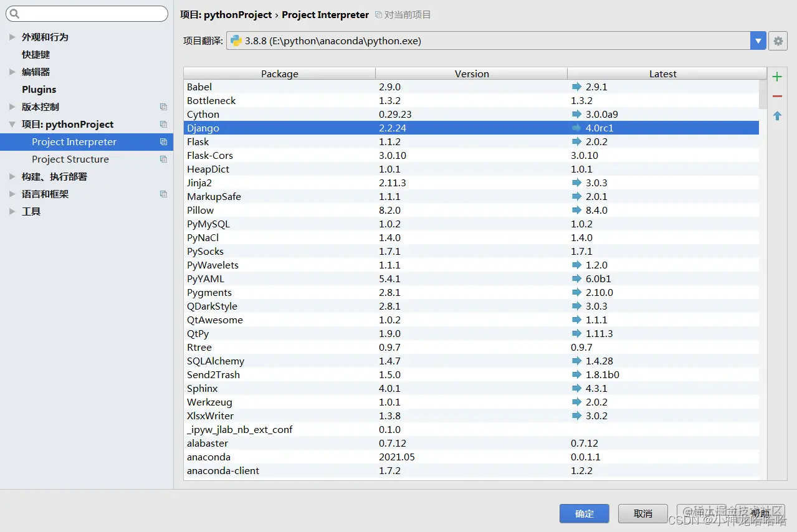Select the QtPy package row
This screenshot has width=797, height=532.
(x=471, y=334)
